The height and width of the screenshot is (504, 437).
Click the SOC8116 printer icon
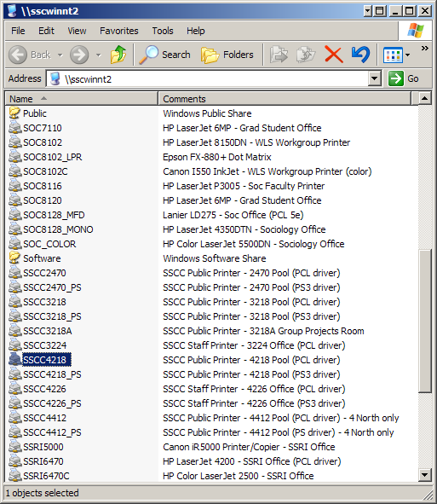click(14, 186)
